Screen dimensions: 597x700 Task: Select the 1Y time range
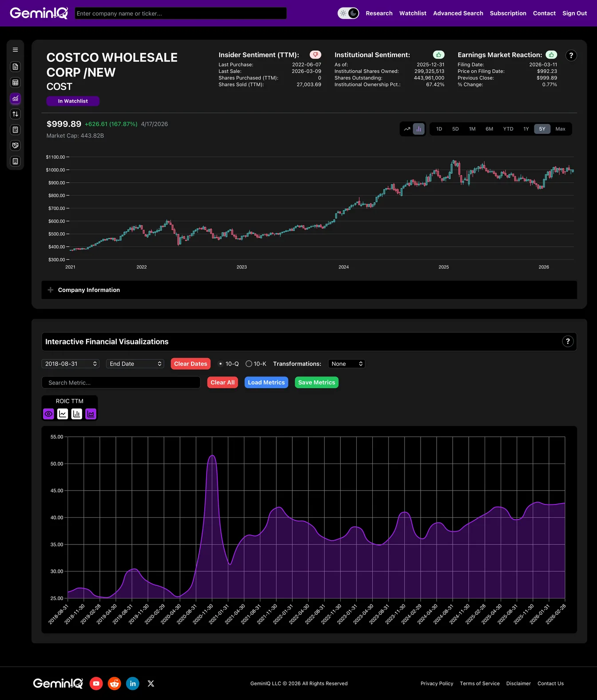[526, 129]
